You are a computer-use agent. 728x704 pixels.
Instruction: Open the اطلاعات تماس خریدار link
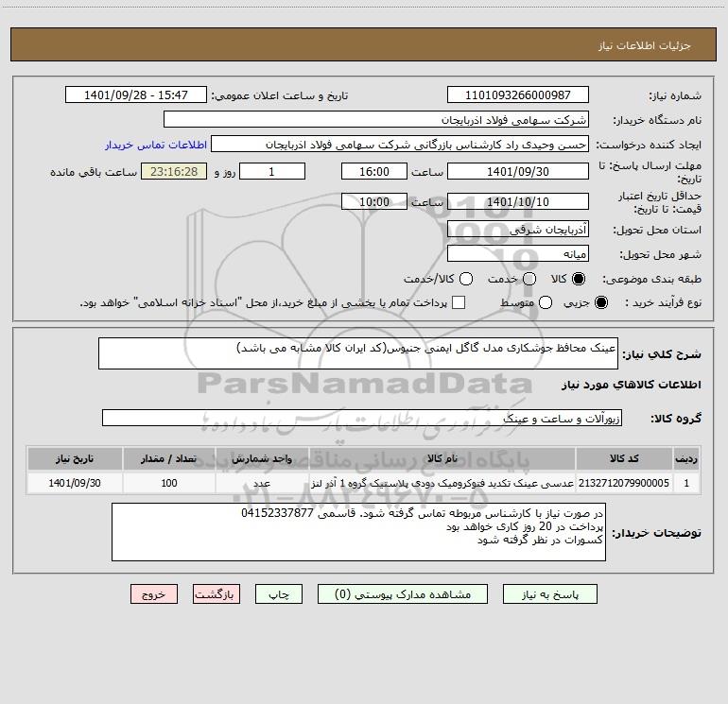click(x=156, y=145)
